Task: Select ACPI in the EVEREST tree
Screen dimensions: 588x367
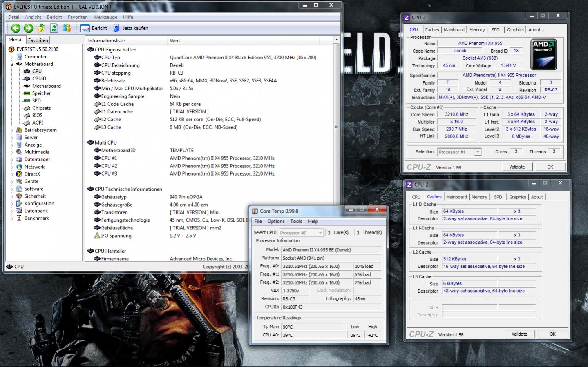Action: 38,122
